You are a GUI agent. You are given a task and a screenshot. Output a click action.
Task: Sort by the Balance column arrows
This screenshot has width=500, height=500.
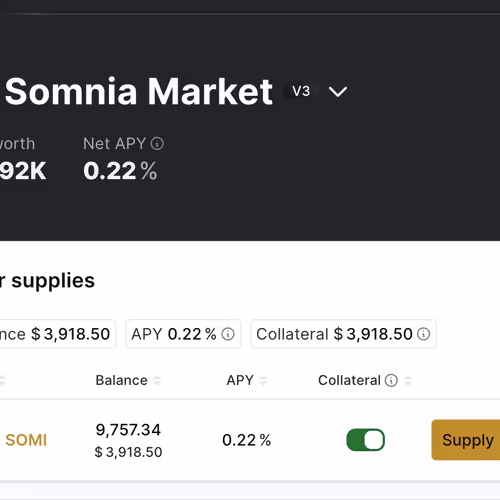[x=157, y=380]
